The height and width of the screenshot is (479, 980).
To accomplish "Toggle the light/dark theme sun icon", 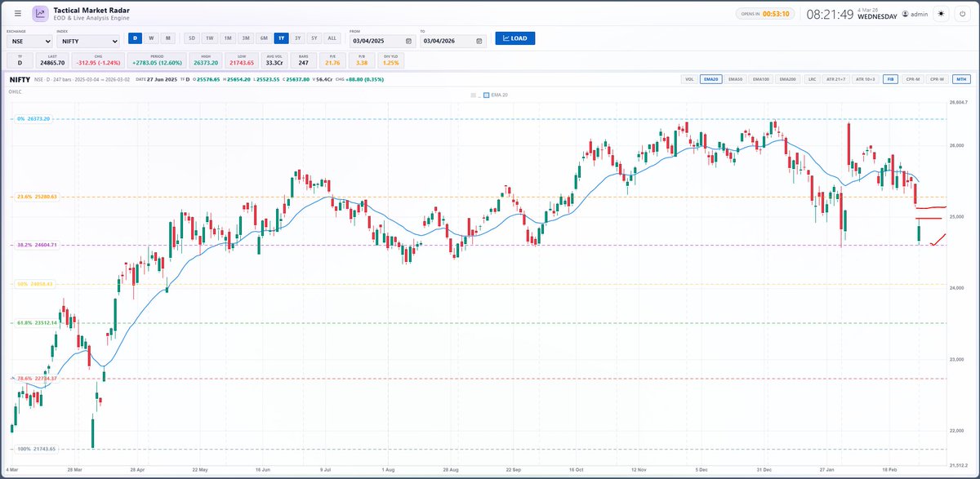I will (940, 14).
